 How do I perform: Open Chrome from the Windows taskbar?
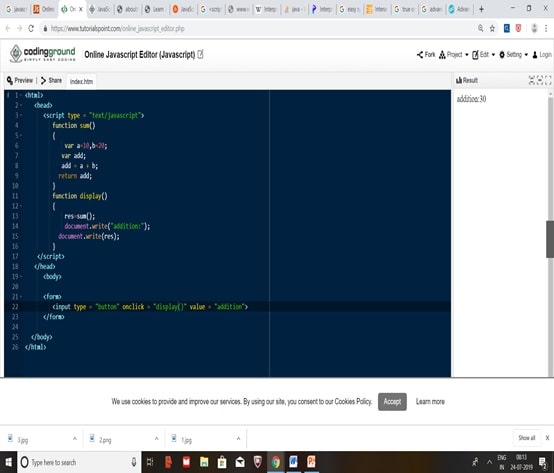coord(276,462)
